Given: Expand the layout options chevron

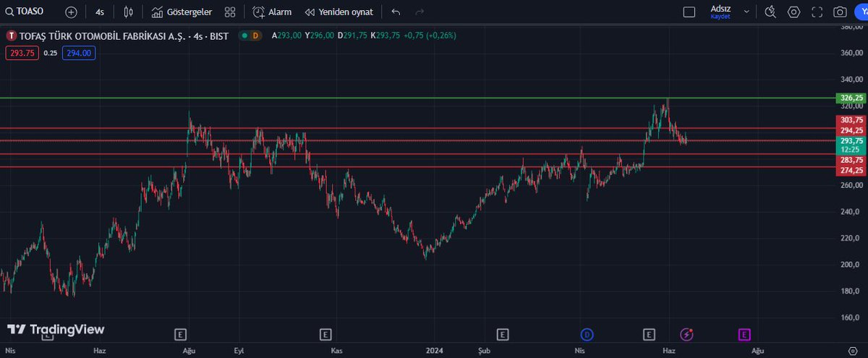Looking at the screenshot, I should (x=746, y=12).
